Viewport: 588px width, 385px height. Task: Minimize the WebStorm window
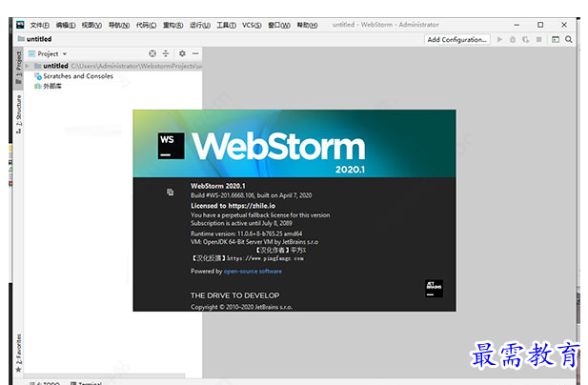coord(517,25)
